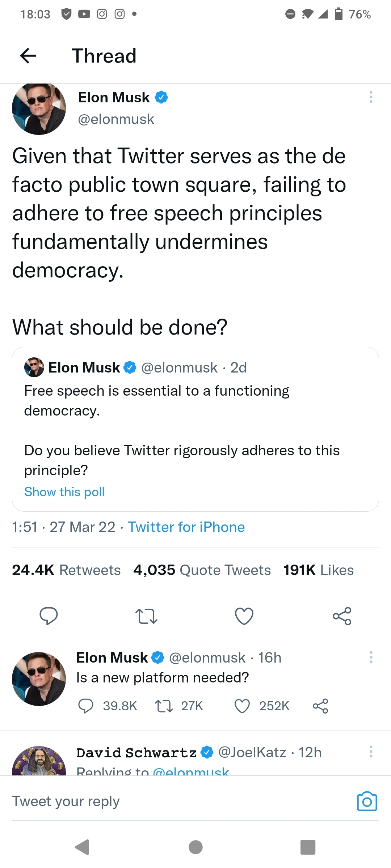This screenshot has height=868, width=391.
Task: Tap the back arrow in Thread header
Action: point(28,56)
